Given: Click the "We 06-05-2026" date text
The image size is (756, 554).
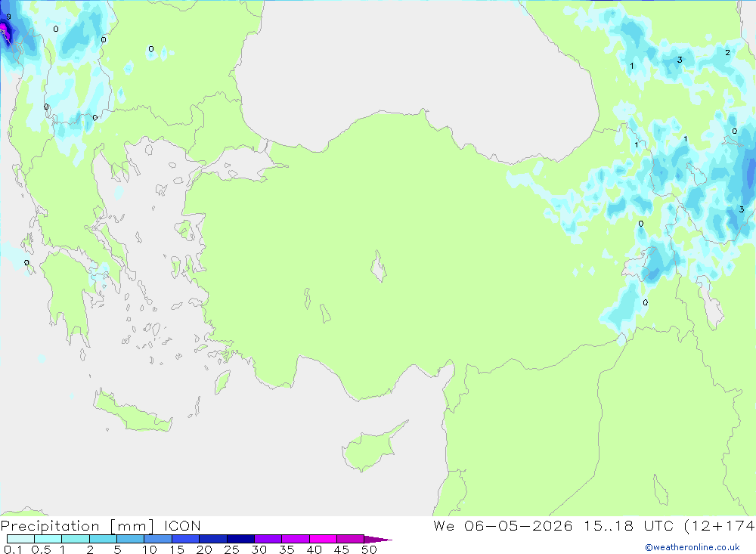Looking at the screenshot, I should tap(503, 525).
